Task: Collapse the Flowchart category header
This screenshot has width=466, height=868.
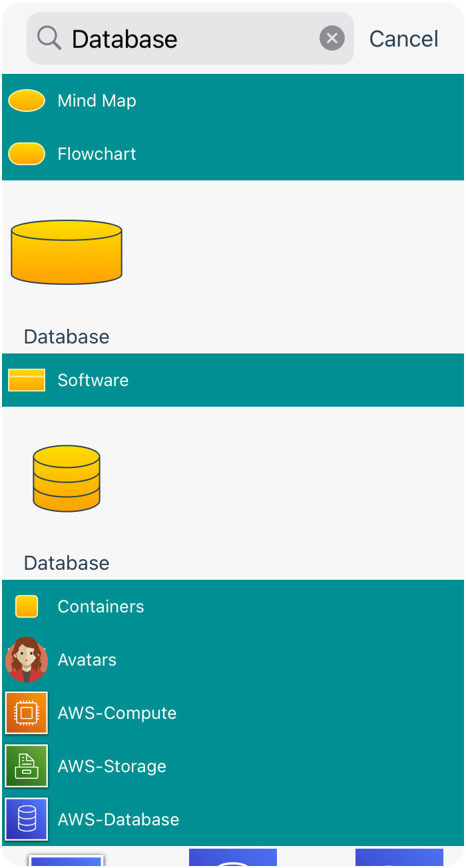Action: click(233, 154)
